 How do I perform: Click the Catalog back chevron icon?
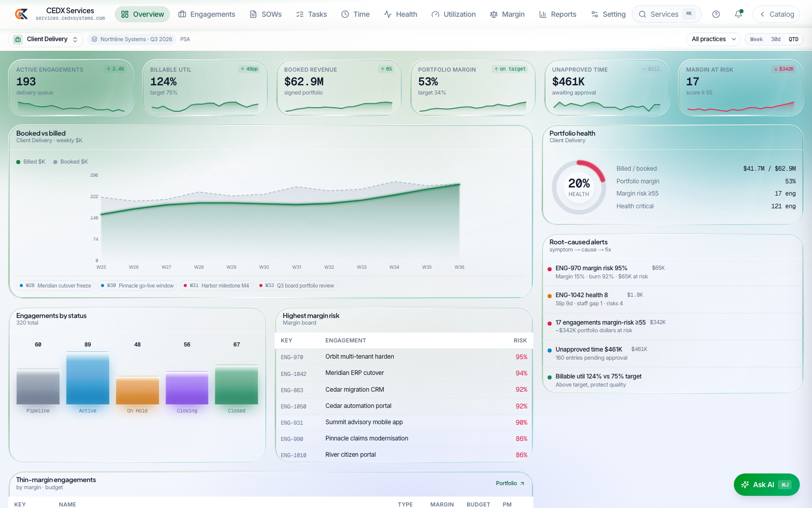tap(762, 14)
